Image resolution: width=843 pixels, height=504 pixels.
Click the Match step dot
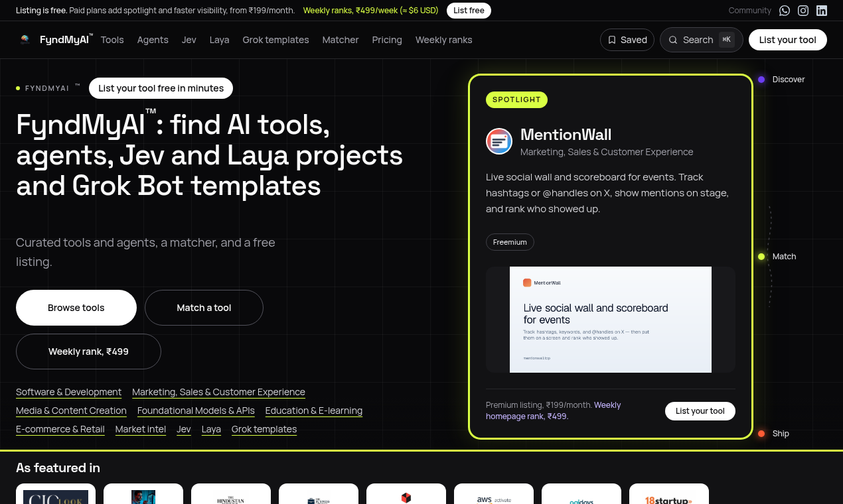coord(761,257)
